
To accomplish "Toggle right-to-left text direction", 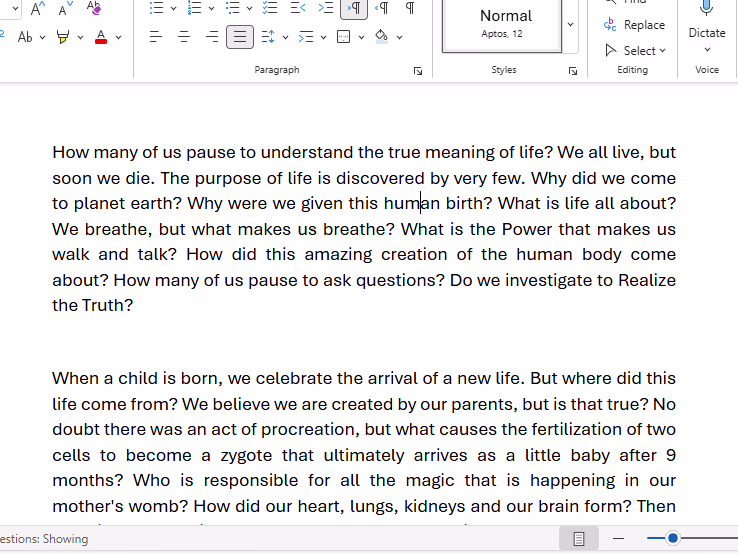I will (382, 8).
